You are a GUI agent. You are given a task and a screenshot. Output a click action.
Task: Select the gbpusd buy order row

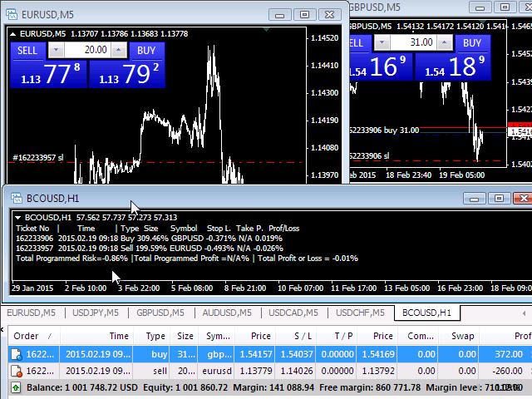270,354
